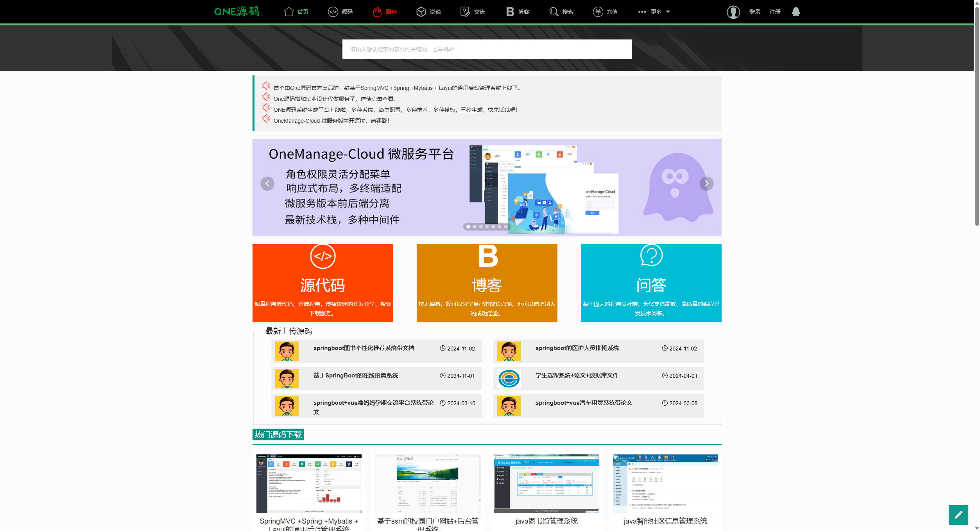Open springboot的医护人员排班系统

pos(577,348)
